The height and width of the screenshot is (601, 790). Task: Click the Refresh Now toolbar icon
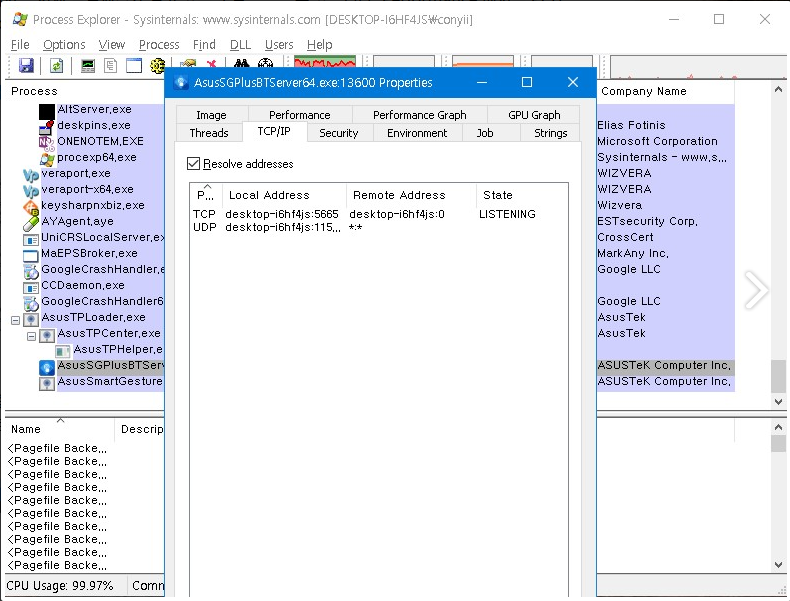coord(57,66)
